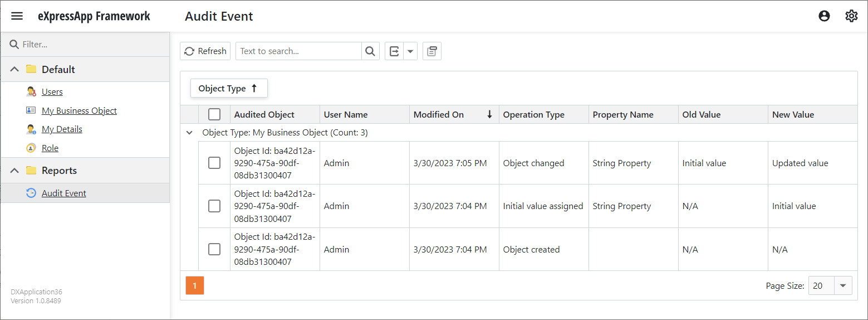Check the Object changed row checkbox
Screen dimensions: 868x320
pos(214,163)
